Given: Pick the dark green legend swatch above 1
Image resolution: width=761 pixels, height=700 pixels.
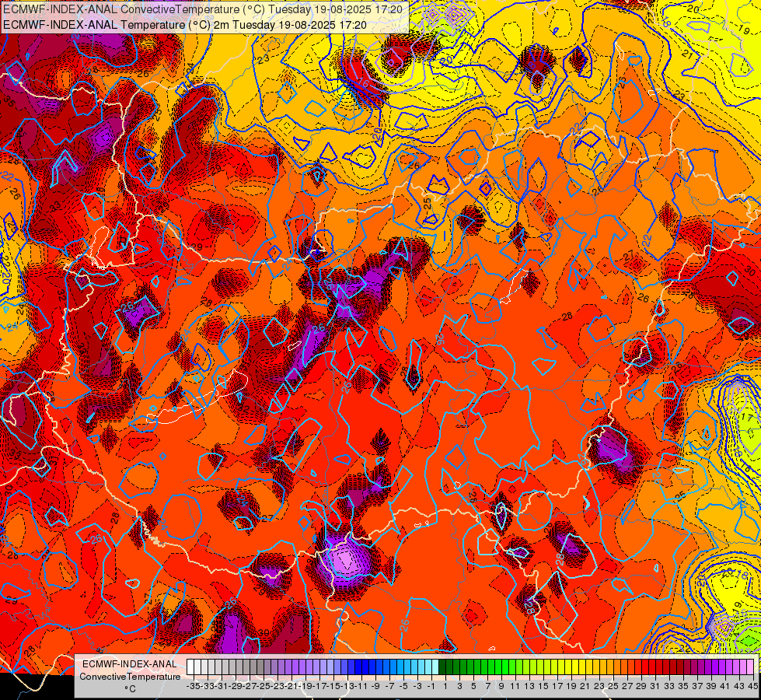Looking at the screenshot, I should pos(442,667).
